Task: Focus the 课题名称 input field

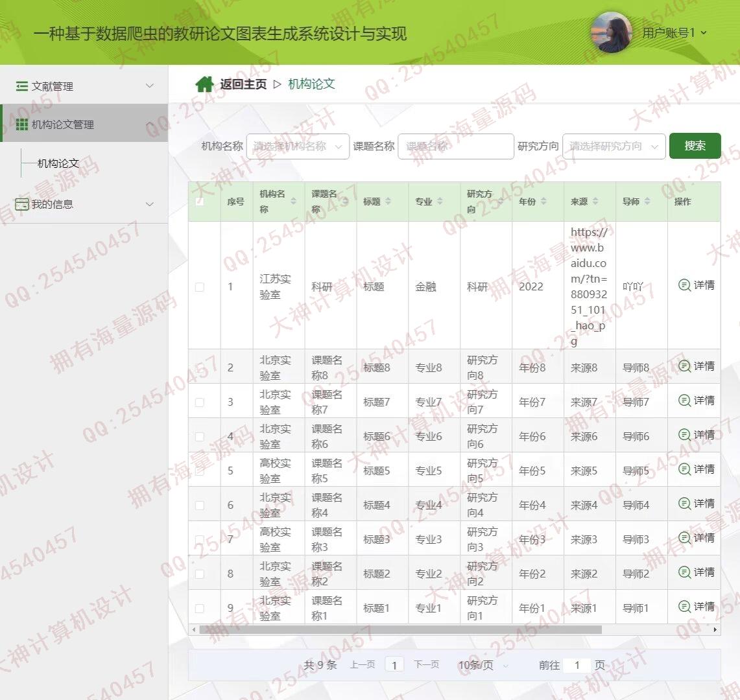Action: point(455,146)
